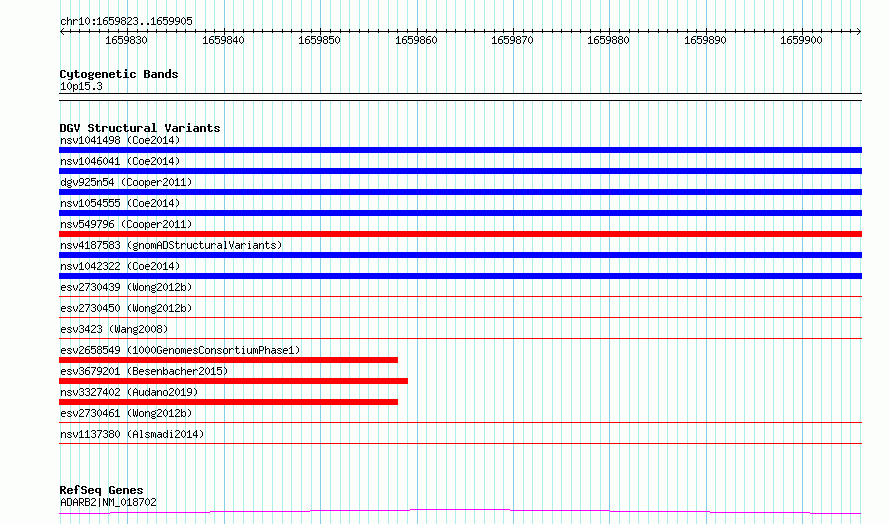The width and height of the screenshot is (890, 524).
Task: Click the blue bar under nsv1054555
Action: pos(460,213)
